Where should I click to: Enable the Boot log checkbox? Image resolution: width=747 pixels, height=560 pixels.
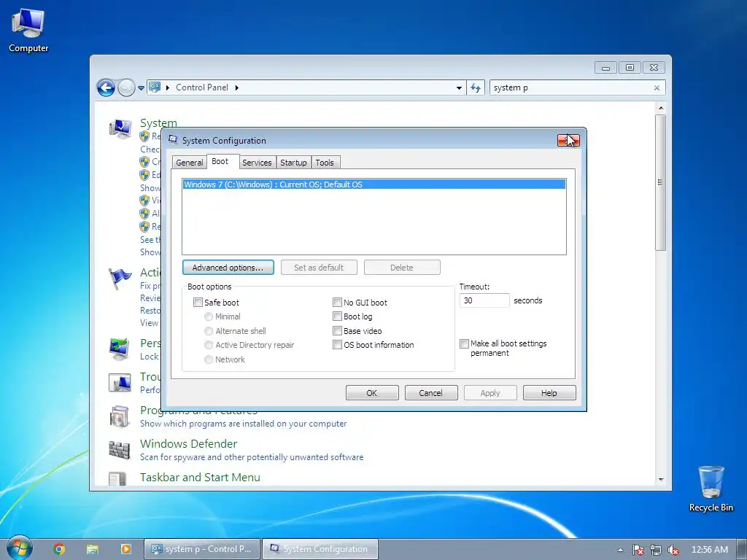coord(337,316)
